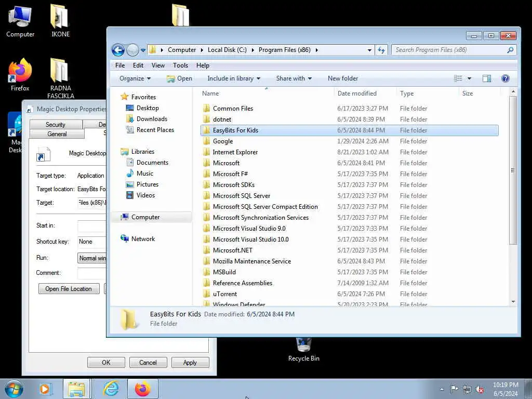Expand the Share with dropdown
Screen dimensions: 532x399
pos(294,79)
